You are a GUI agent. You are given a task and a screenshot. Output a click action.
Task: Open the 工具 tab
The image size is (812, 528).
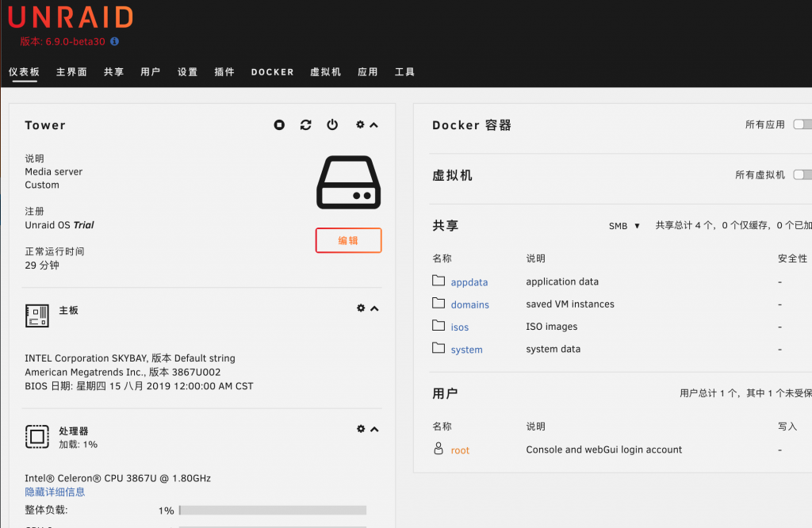coord(405,72)
